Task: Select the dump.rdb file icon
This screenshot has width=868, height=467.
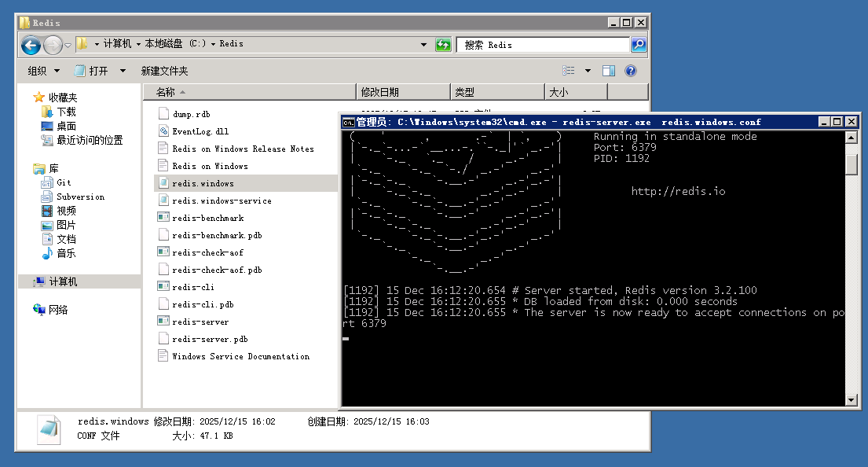Action: click(163, 113)
